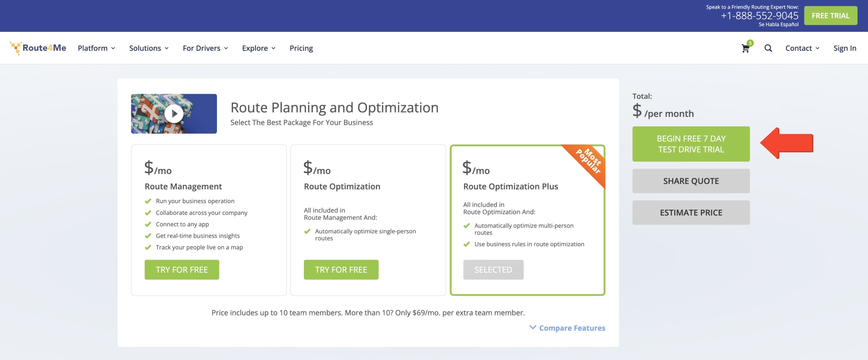Click 'Select The Best Package For Your Business'
The height and width of the screenshot is (360, 868).
tap(302, 122)
